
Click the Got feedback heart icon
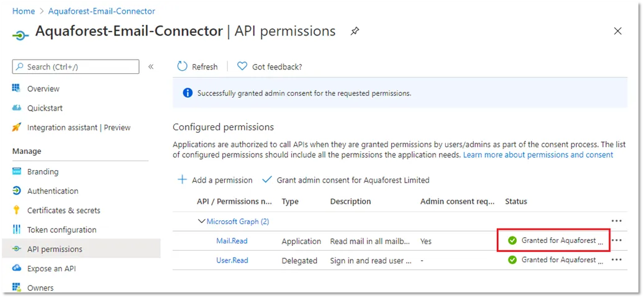pyautogui.click(x=242, y=66)
